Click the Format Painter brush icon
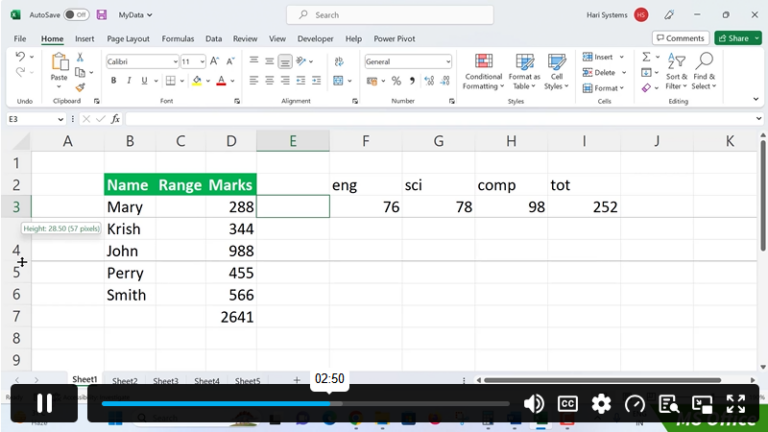The height and width of the screenshot is (432, 768). (x=80, y=88)
